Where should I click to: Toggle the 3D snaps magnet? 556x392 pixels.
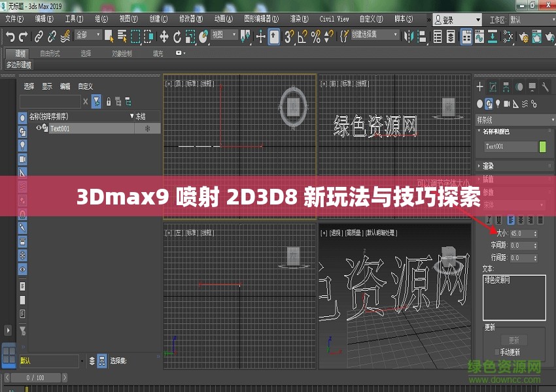pos(289,37)
